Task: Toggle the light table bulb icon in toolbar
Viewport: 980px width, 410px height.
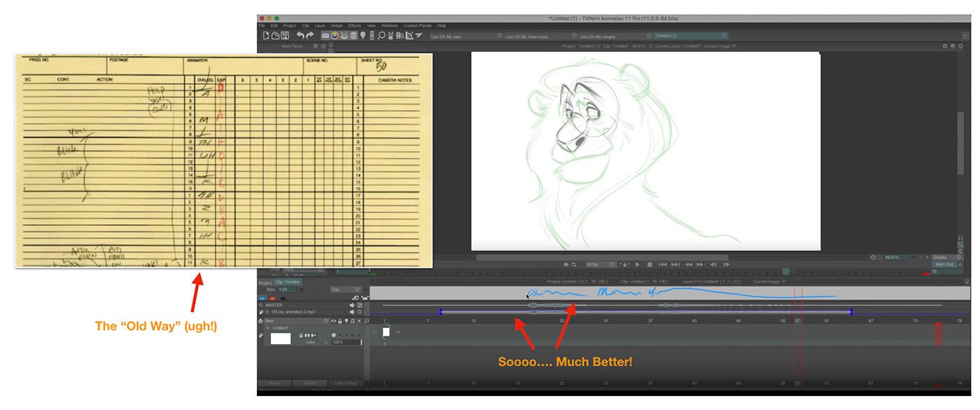Action: tap(363, 36)
